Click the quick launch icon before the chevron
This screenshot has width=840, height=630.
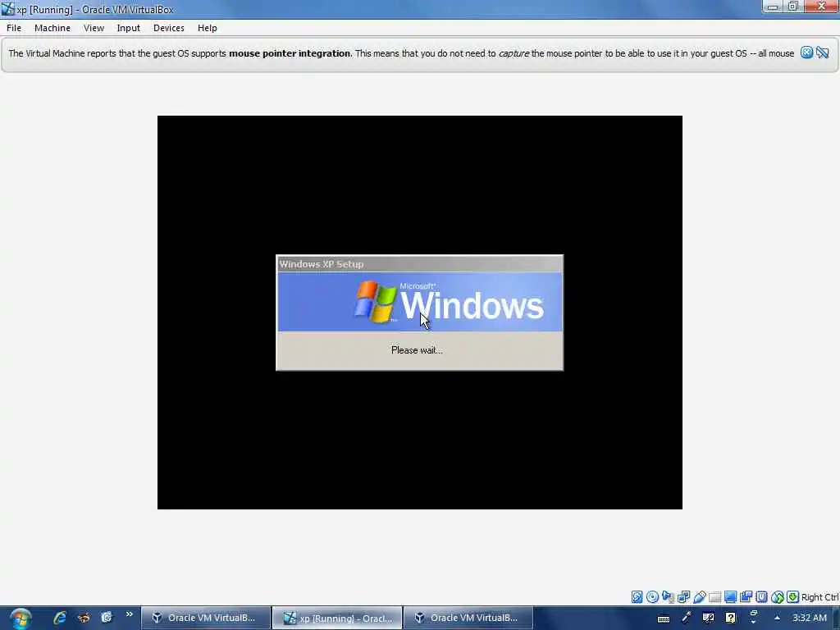(107, 618)
